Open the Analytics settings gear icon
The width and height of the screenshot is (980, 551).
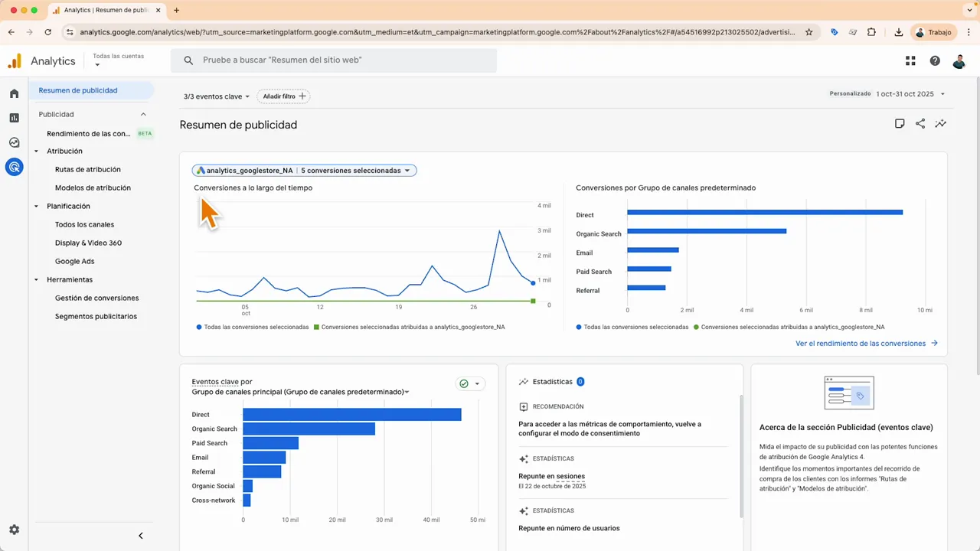pyautogui.click(x=14, y=530)
